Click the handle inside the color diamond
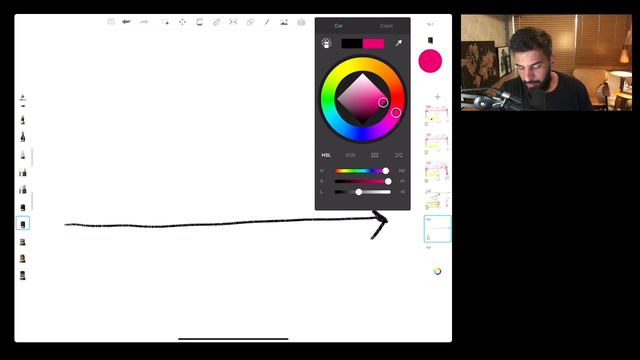 tap(383, 102)
